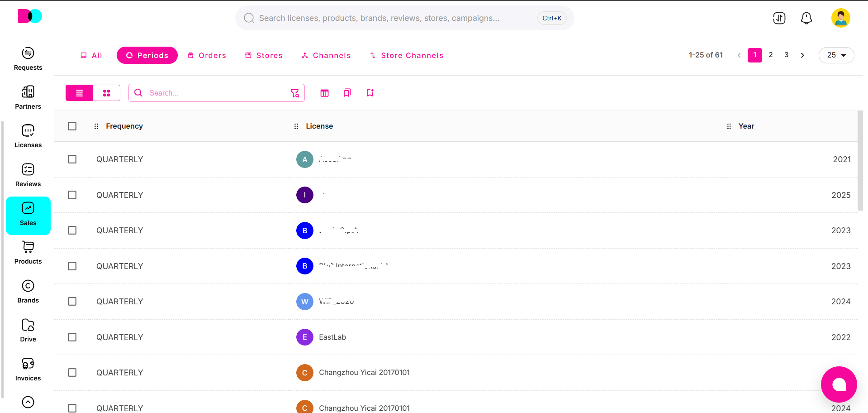Screen dimensions: 868x413
Task: Check the row with avatar W
Action: (x=72, y=302)
